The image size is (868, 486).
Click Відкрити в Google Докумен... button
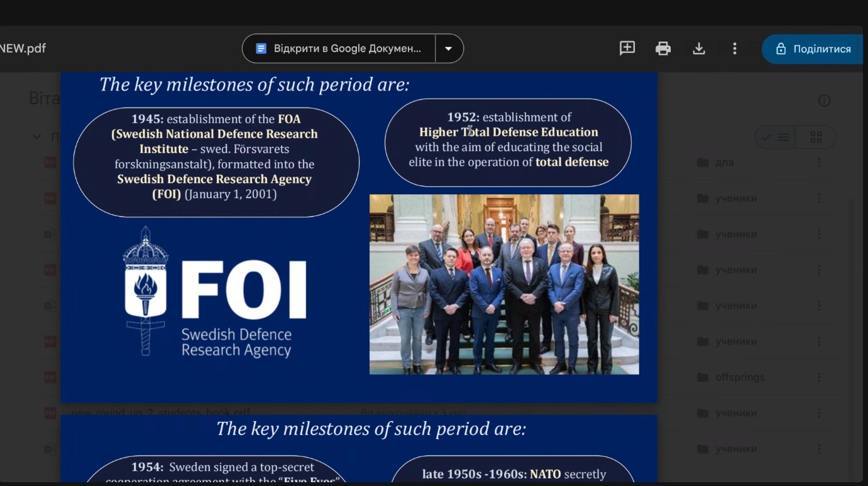click(339, 48)
